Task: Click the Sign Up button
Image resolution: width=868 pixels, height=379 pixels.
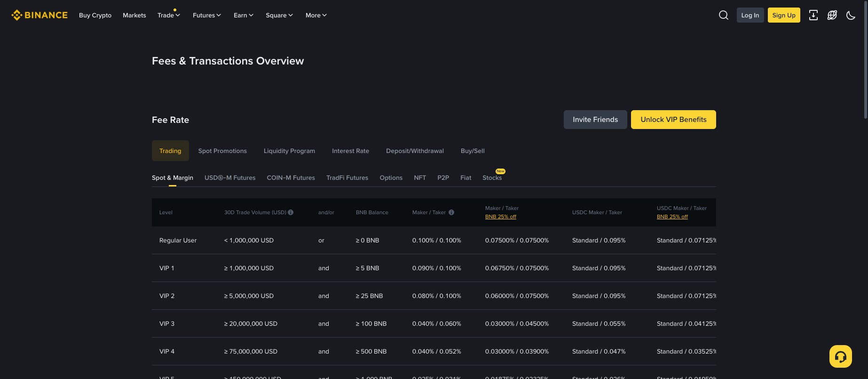Action: [x=784, y=15]
